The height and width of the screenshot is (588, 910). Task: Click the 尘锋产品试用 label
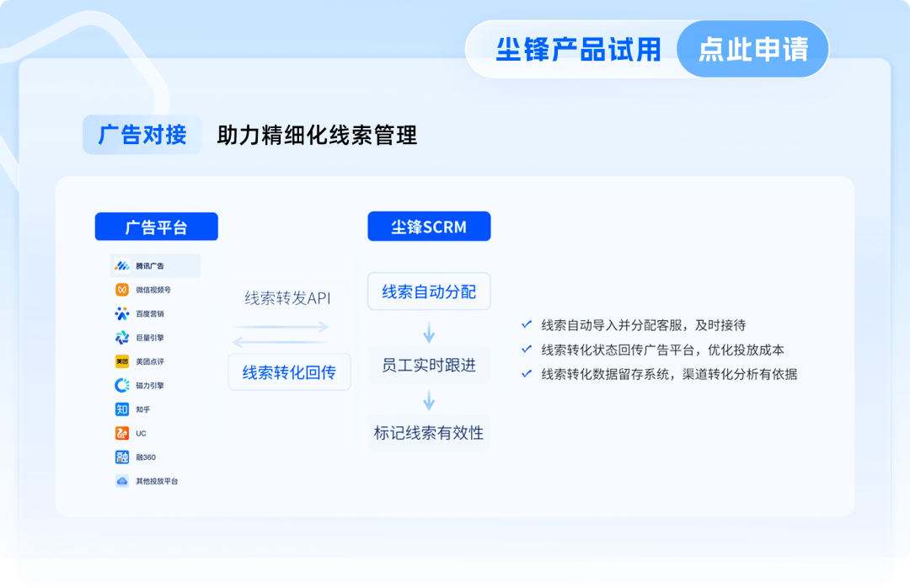click(579, 50)
